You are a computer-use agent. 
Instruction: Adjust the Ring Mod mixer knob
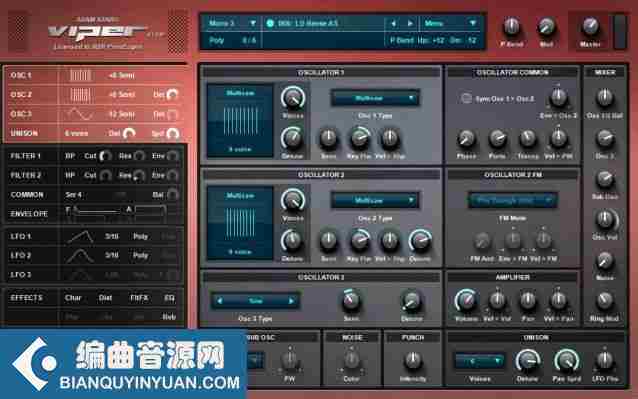point(605,301)
